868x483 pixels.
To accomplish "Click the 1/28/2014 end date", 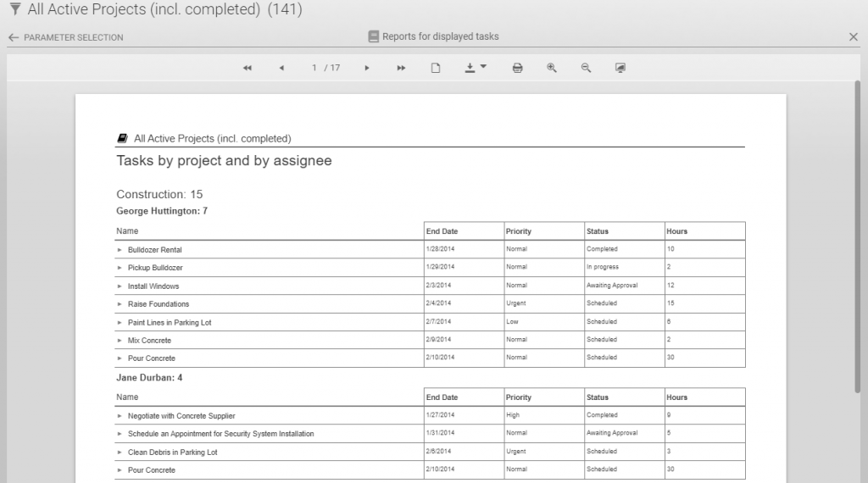I will pyautogui.click(x=440, y=249).
